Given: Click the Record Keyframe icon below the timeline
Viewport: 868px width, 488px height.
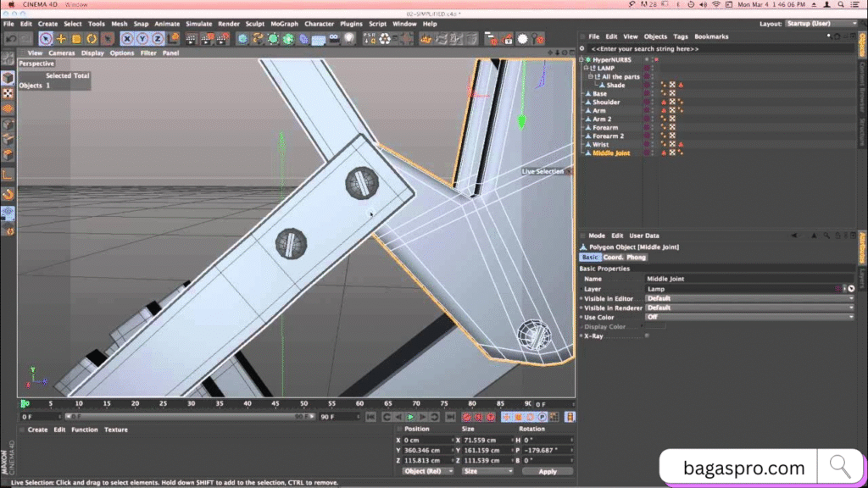Looking at the screenshot, I should coord(467,417).
